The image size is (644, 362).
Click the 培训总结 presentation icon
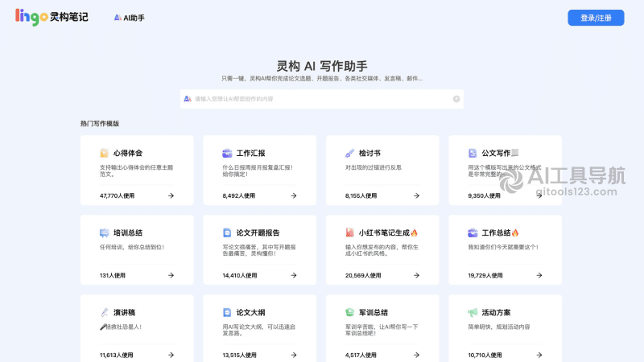coord(104,232)
